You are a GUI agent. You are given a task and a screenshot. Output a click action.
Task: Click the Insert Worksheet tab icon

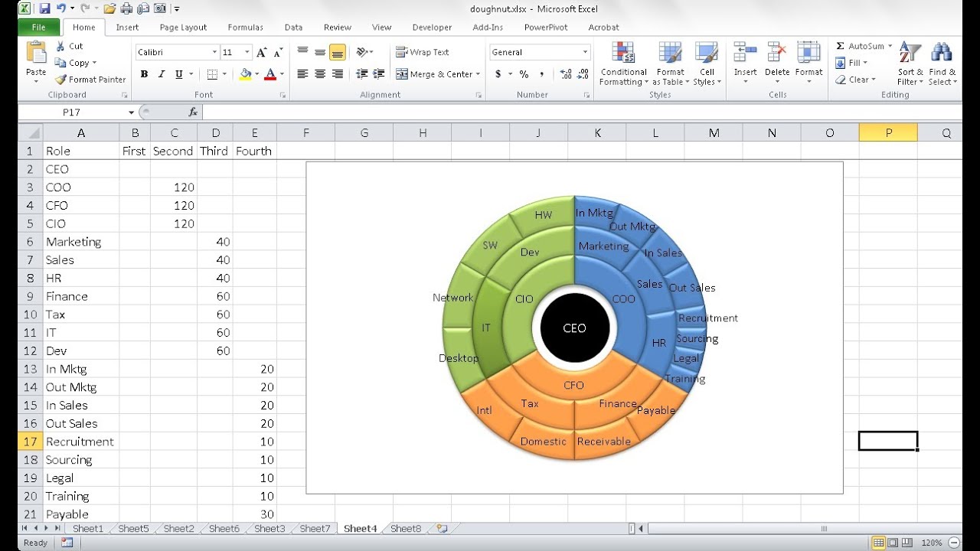(x=442, y=528)
